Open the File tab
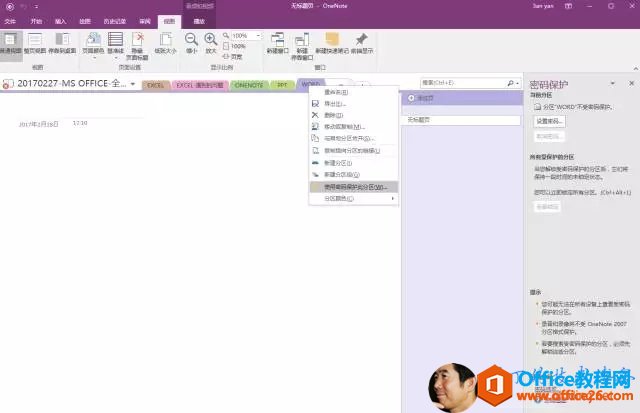 coord(10,21)
